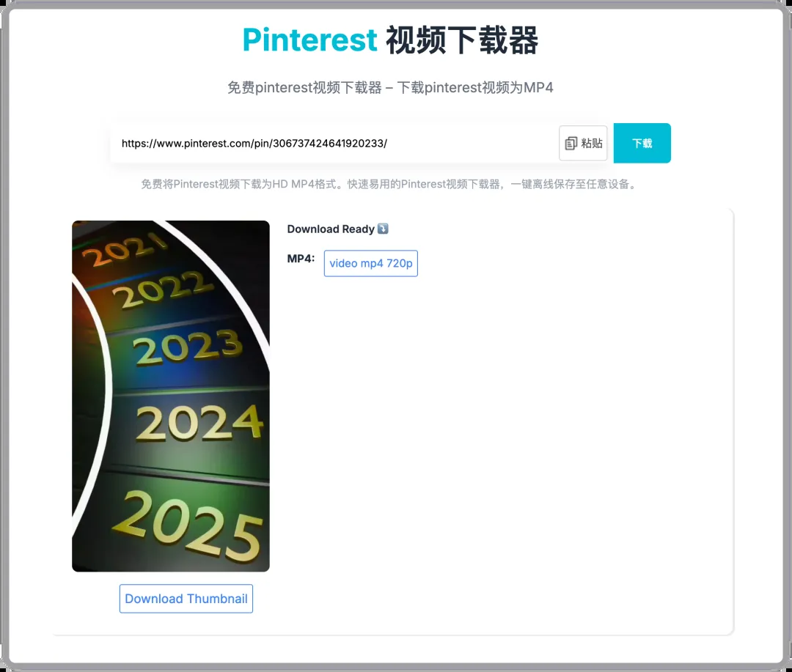The image size is (792, 672).
Task: Click the 2023 number in video thumbnail
Action: tap(188, 347)
